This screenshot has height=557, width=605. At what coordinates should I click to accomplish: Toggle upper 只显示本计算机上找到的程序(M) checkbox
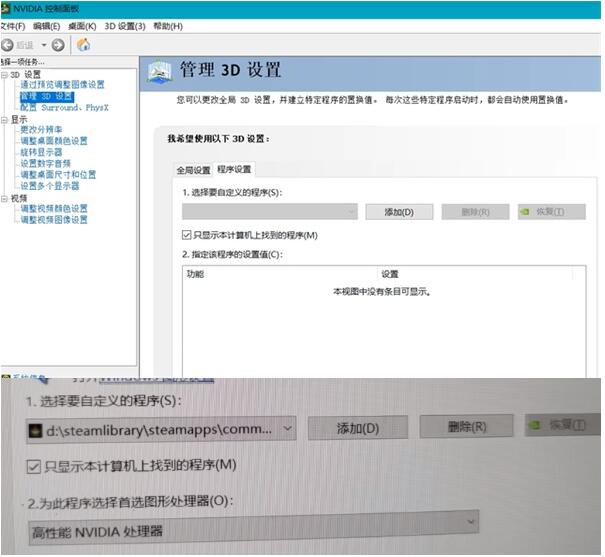(x=186, y=235)
